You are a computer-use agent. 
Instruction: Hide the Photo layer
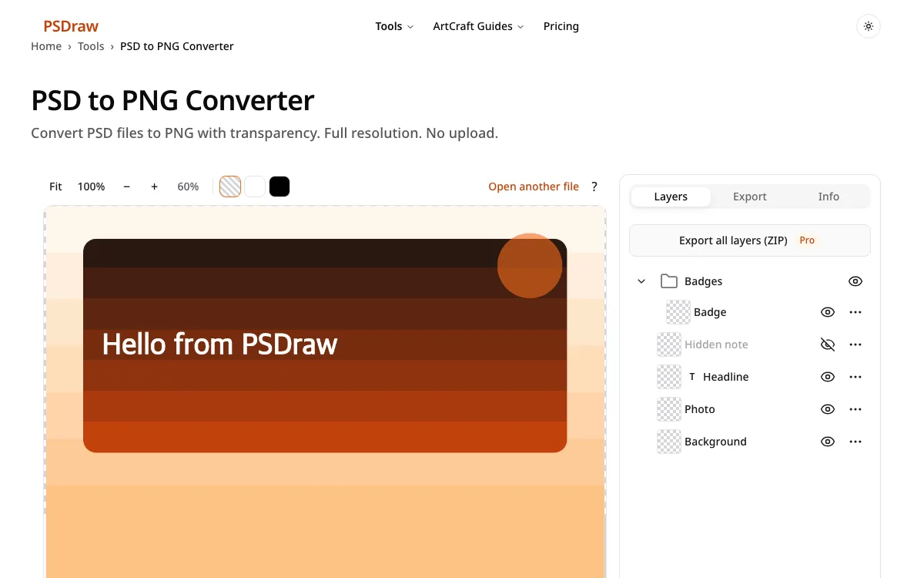pyautogui.click(x=828, y=409)
